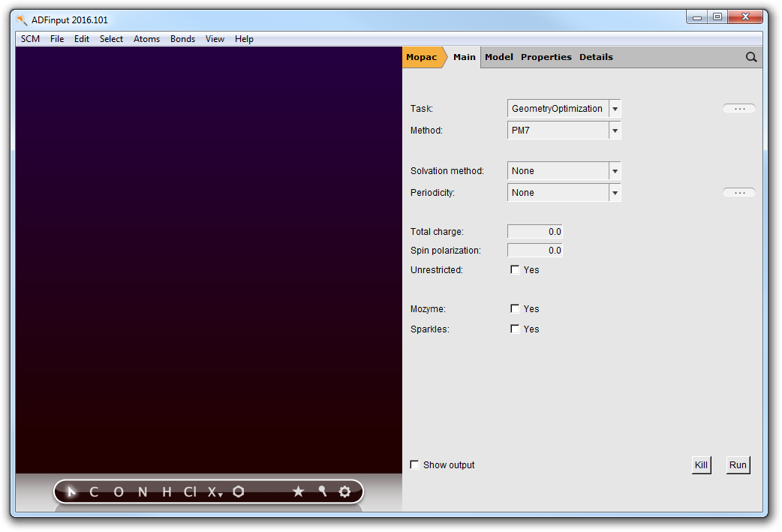
Task: Toggle the Unrestricted Yes checkbox
Action: pos(515,269)
